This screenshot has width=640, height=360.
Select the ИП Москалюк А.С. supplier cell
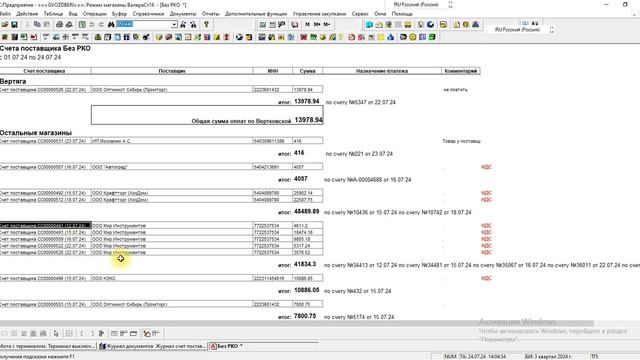172,141
